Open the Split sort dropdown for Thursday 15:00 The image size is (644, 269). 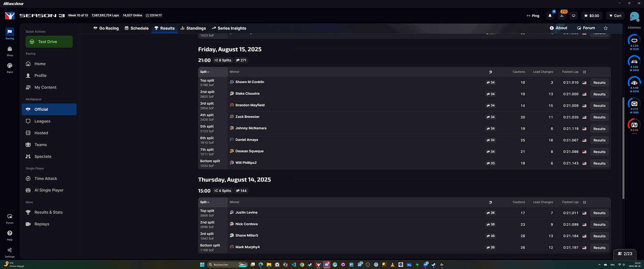205,202
